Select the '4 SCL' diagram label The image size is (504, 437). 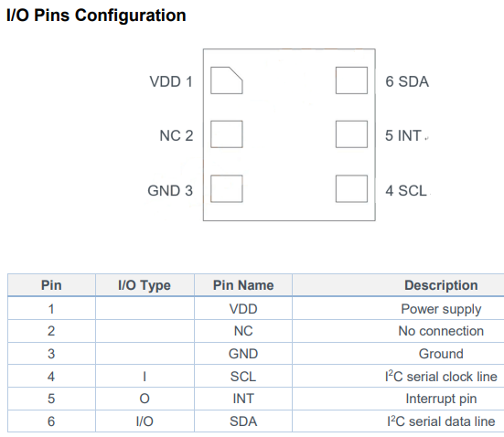[406, 190]
